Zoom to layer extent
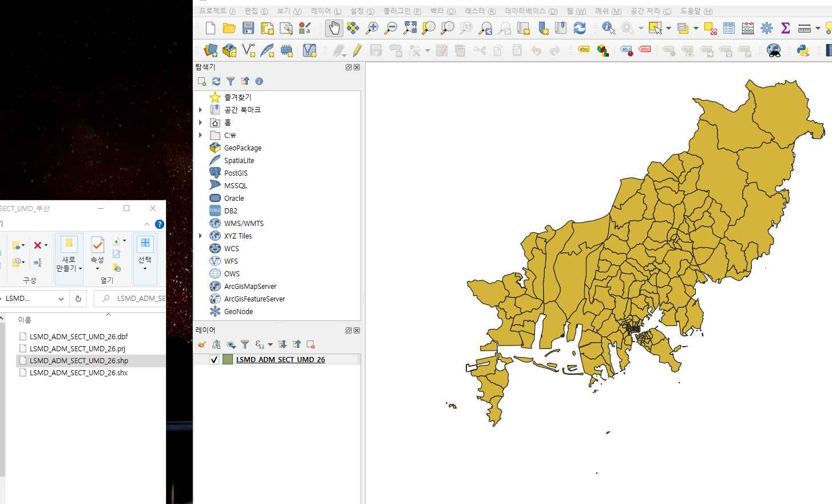This screenshot has height=504, width=832. click(x=447, y=28)
